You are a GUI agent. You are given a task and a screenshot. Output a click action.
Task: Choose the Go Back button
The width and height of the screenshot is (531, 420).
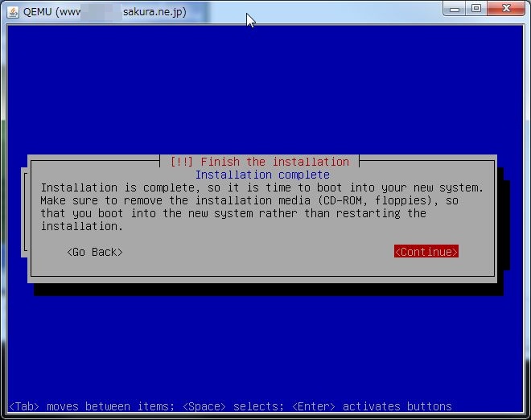pos(95,252)
